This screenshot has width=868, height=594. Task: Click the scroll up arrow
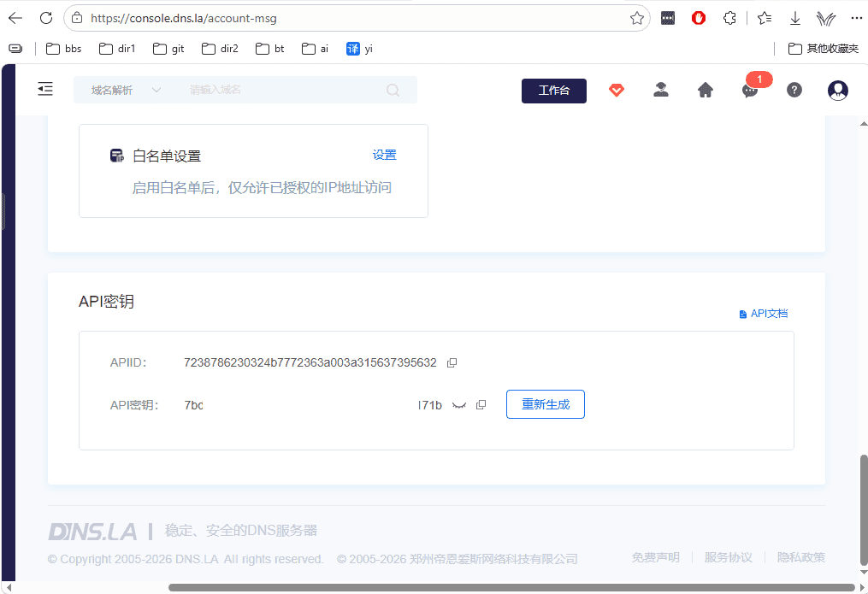[864, 123]
